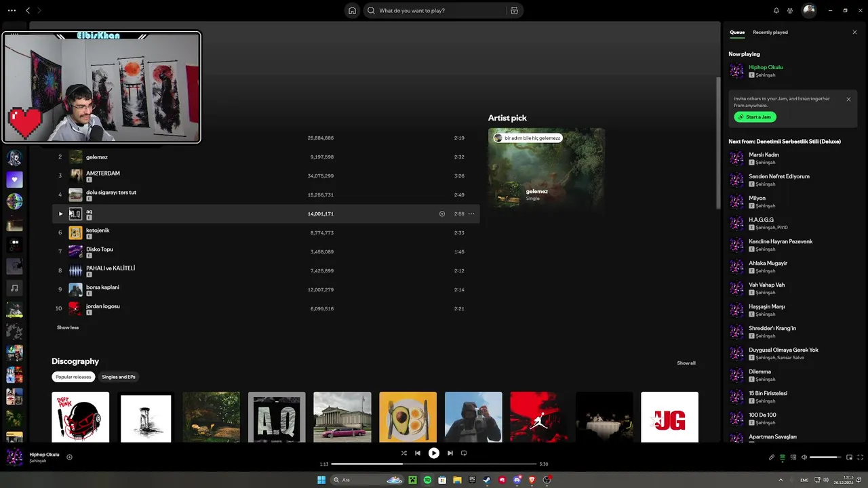This screenshot has height=488, width=868.
Task: Switch to the Queue tab
Action: click(737, 33)
